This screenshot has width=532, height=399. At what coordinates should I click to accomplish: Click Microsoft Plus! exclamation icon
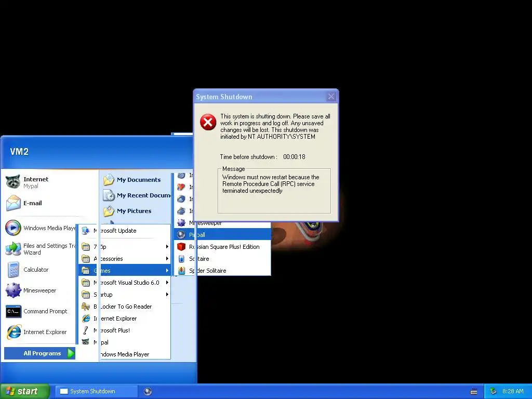[x=86, y=330]
